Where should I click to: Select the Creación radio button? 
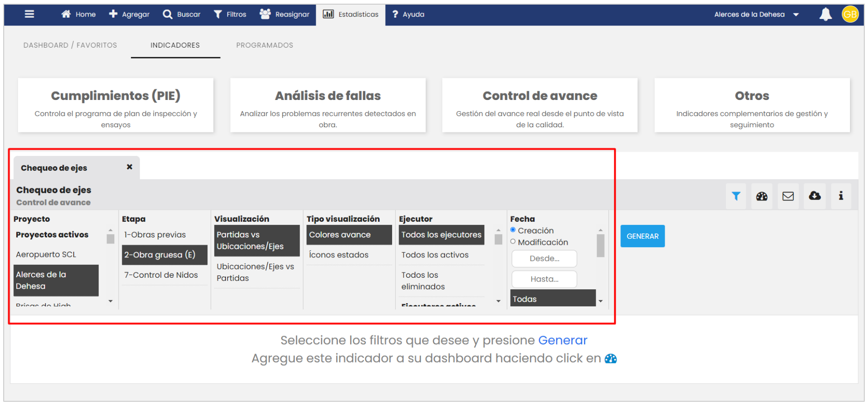coord(513,230)
